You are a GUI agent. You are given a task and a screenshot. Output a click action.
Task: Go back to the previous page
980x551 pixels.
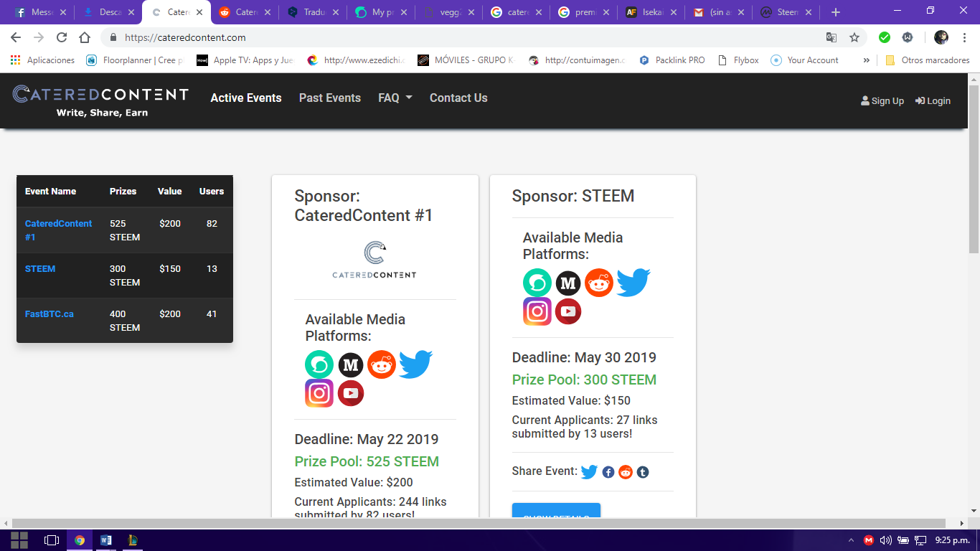click(16, 37)
